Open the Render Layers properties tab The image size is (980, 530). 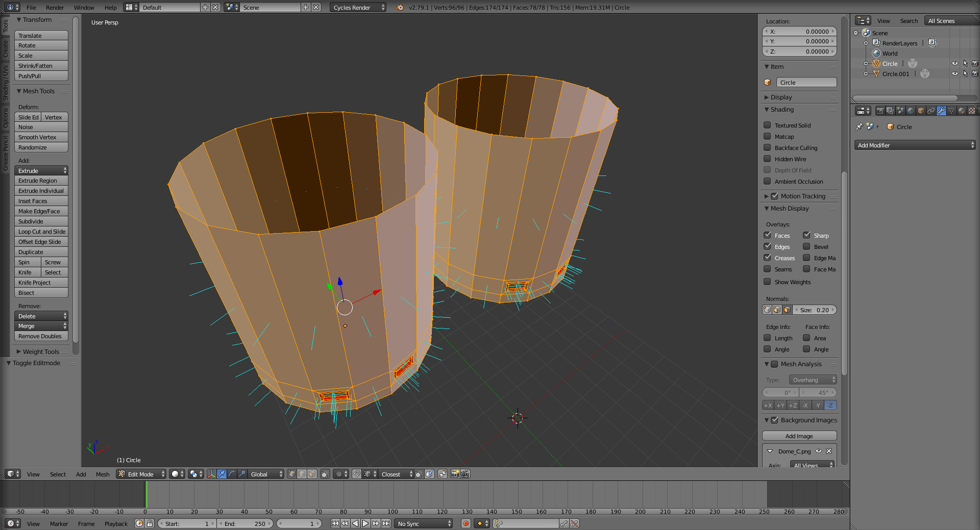tap(890, 111)
